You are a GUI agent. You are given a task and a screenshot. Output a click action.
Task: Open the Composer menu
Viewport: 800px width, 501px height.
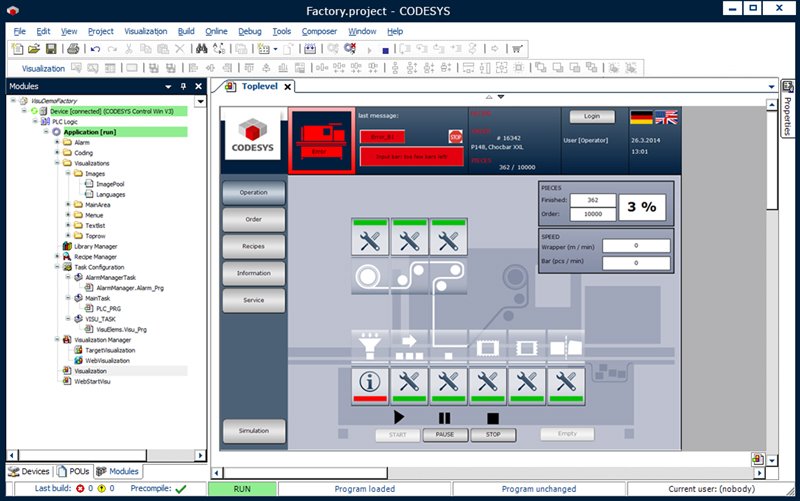pyautogui.click(x=319, y=31)
